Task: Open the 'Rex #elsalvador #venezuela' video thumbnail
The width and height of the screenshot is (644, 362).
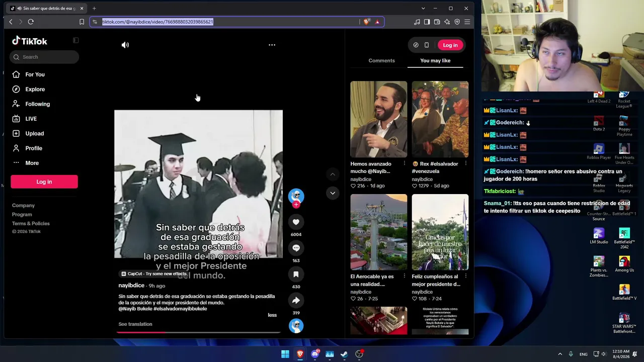Action: 440,119
